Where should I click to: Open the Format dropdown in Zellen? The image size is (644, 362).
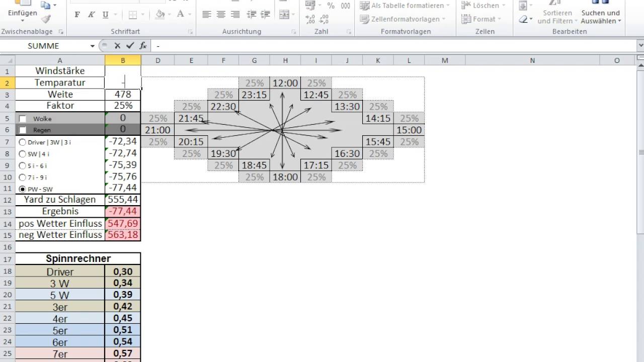pyautogui.click(x=500, y=19)
